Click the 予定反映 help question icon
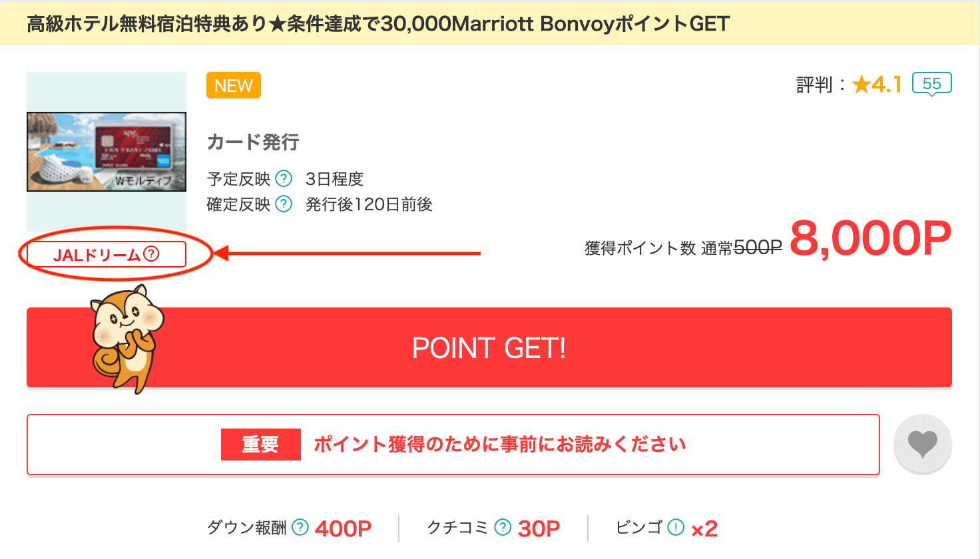This screenshot has width=980, height=559. point(284,178)
